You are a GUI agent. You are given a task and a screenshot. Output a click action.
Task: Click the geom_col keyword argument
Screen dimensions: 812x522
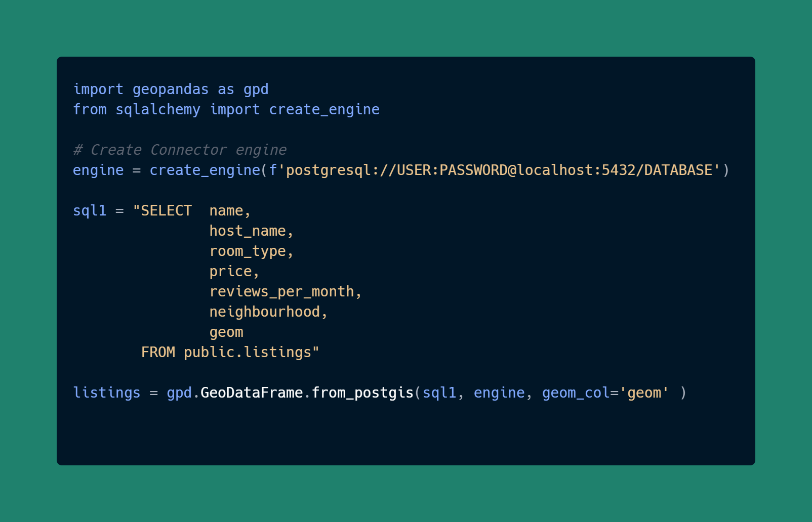click(576, 393)
